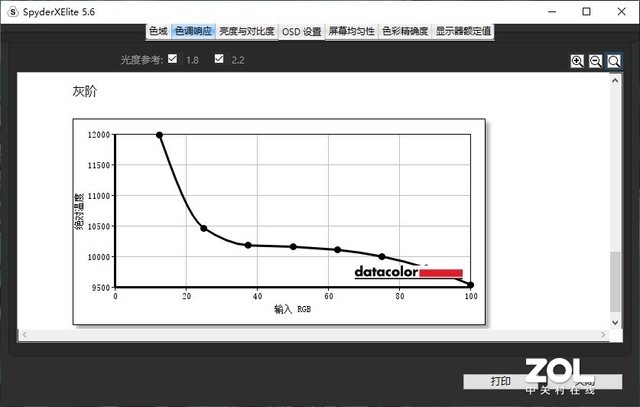
Task: Switch to the 色域 tab
Action: (x=158, y=31)
